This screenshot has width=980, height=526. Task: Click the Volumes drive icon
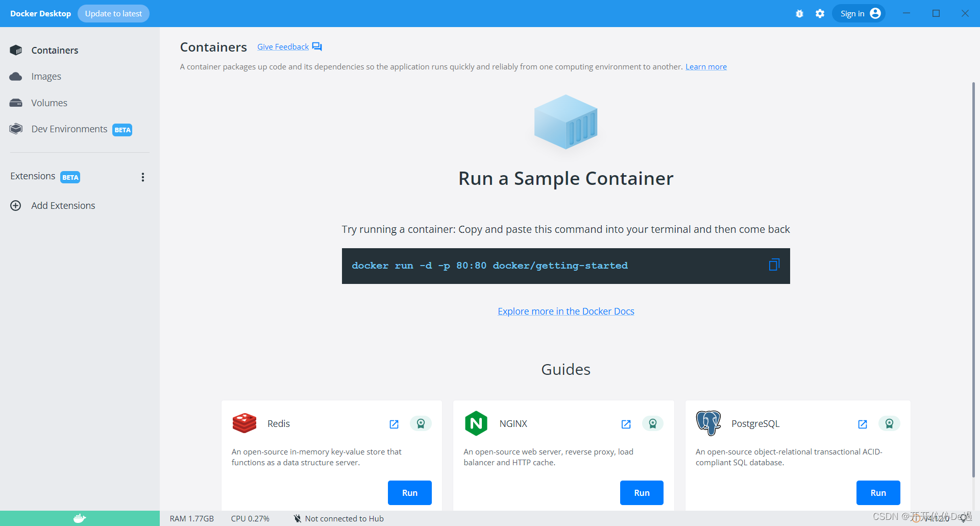coord(16,103)
